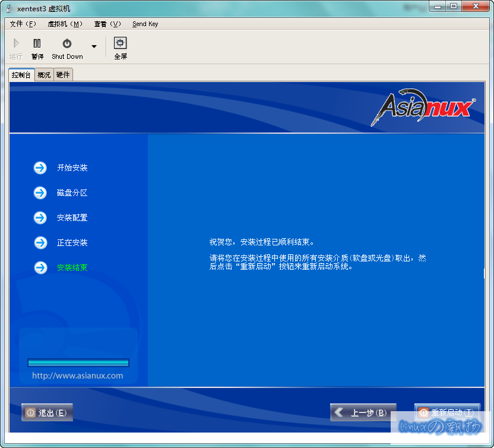Switch to the 硬件 tab

pos(63,75)
